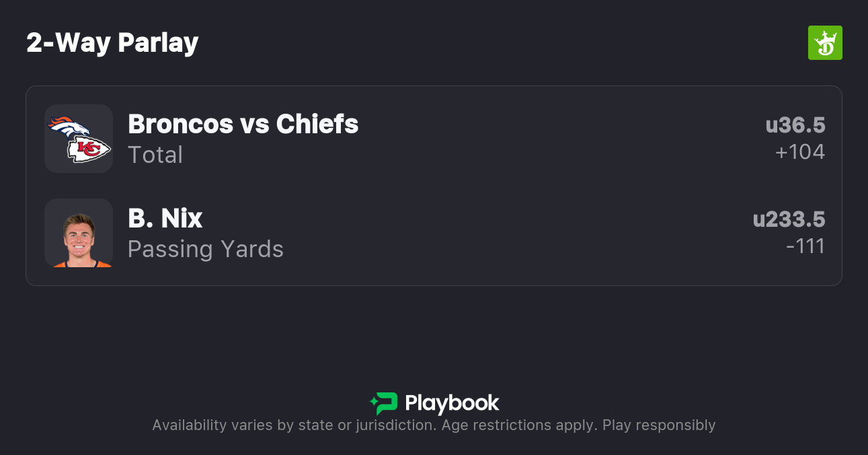
Task: Open the B. Nix player name
Action: pos(165,218)
